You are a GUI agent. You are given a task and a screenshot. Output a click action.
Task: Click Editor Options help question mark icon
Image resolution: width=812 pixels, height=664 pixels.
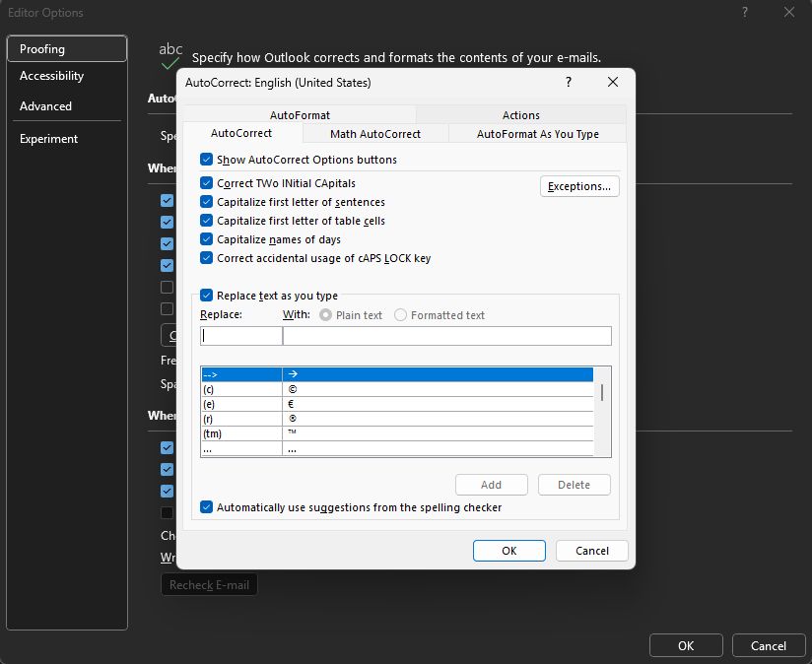pos(744,12)
